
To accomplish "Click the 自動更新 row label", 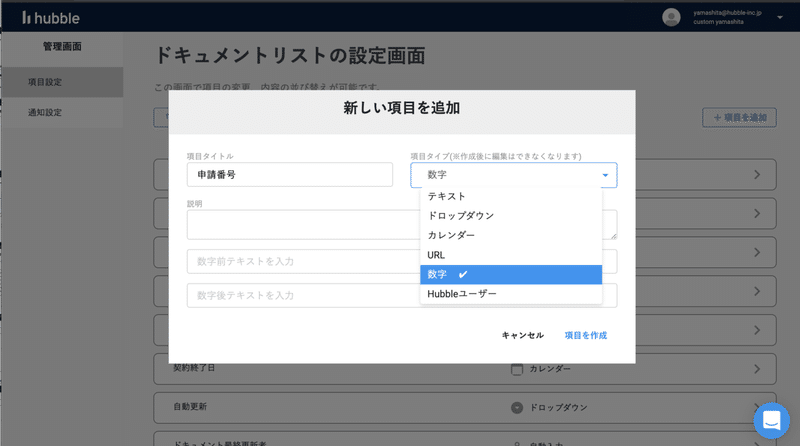I will [x=190, y=407].
